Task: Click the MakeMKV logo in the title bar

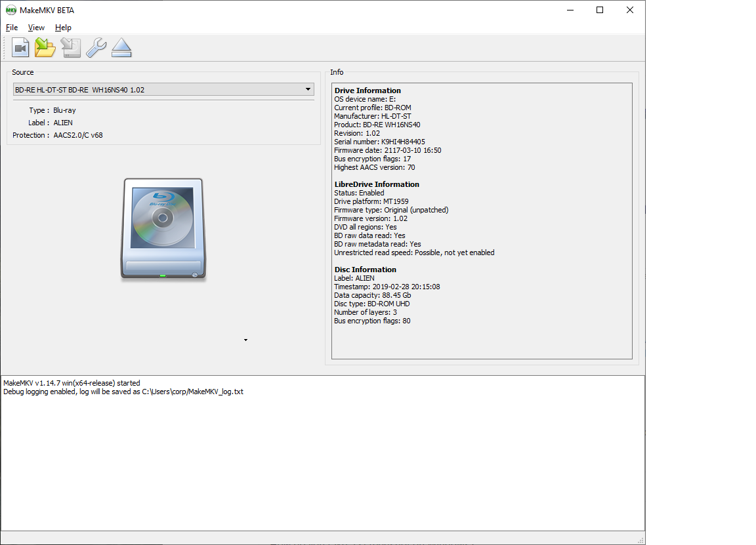Action: coord(10,10)
